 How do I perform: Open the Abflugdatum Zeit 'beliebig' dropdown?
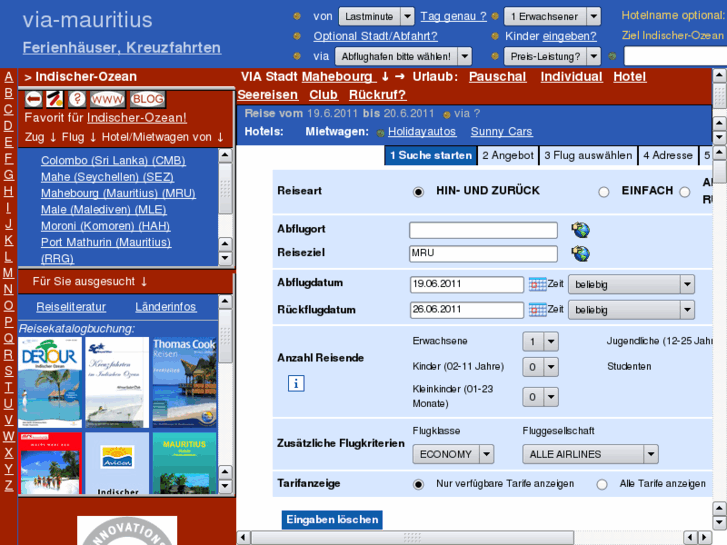coord(631,284)
